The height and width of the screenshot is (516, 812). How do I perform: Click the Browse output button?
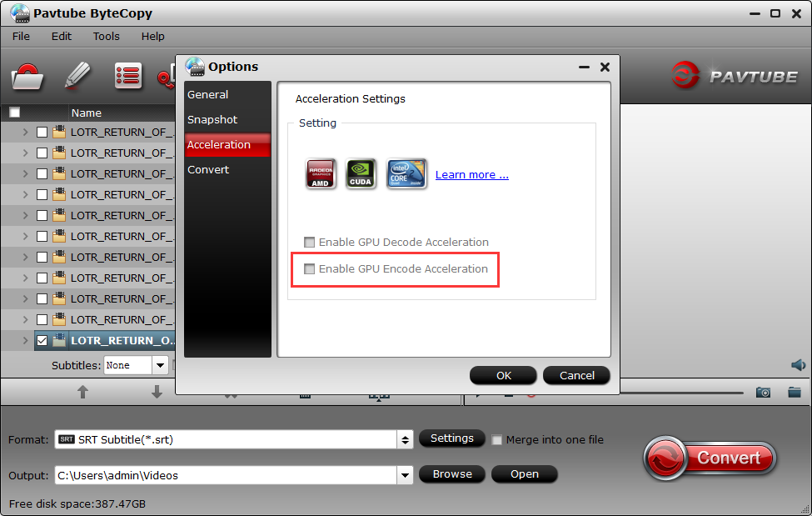[452, 474]
